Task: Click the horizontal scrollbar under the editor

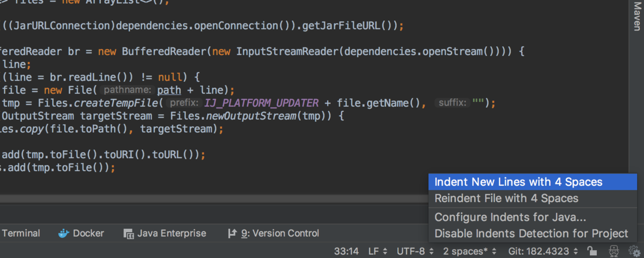Action: 213,199
